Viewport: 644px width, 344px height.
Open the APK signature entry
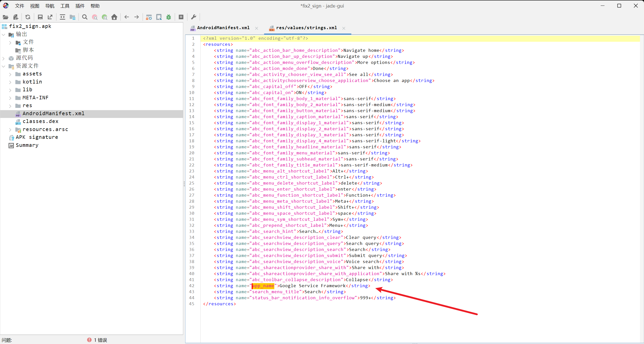37,137
